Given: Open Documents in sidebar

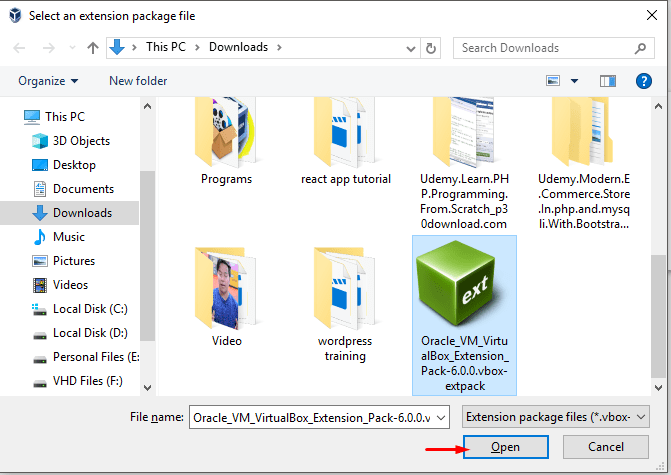Looking at the screenshot, I should pos(73,189).
